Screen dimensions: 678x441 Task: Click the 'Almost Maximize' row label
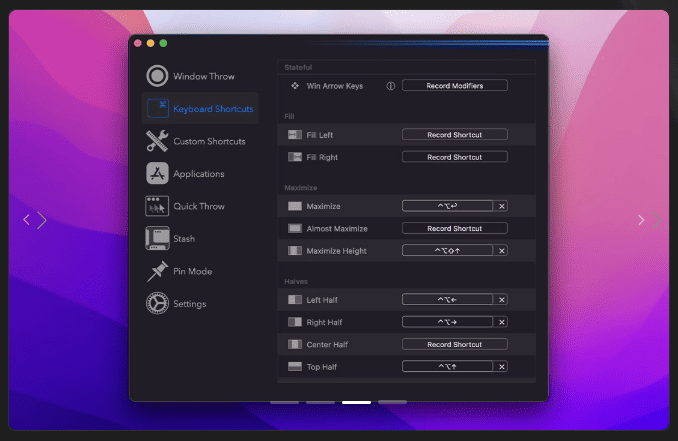337,229
